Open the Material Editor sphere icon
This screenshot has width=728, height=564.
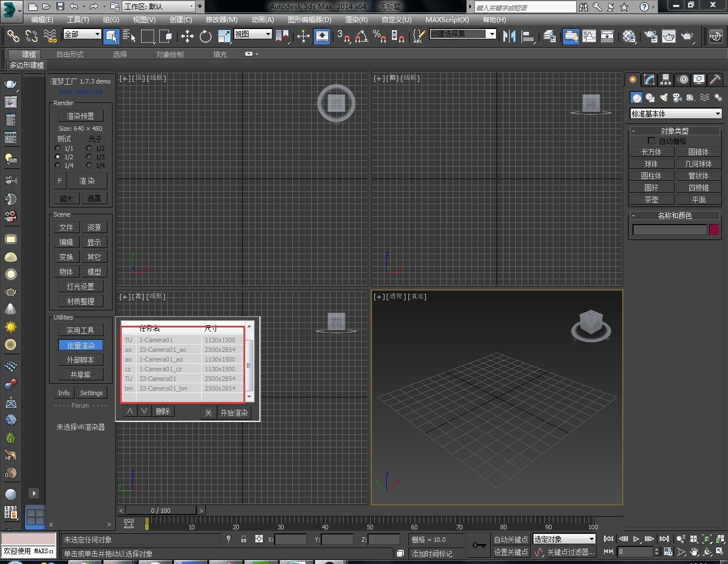(629, 37)
